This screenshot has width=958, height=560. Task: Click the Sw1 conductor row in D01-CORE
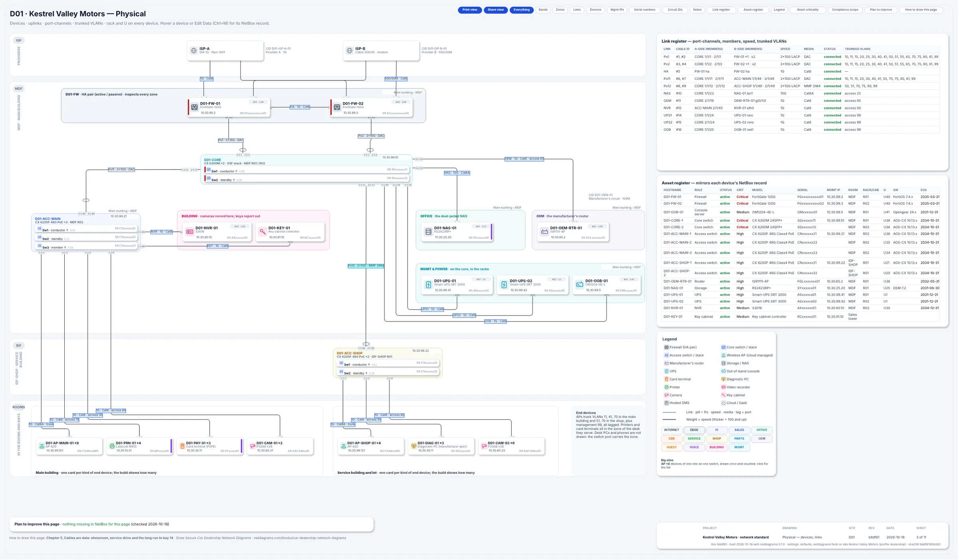tap(307, 170)
